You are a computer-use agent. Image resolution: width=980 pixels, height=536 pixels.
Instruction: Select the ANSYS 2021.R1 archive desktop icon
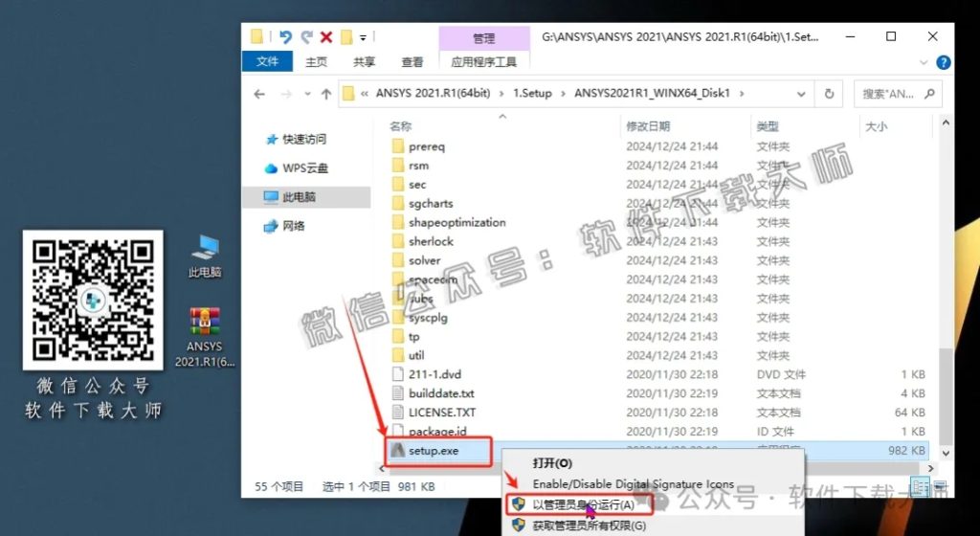coord(205,337)
